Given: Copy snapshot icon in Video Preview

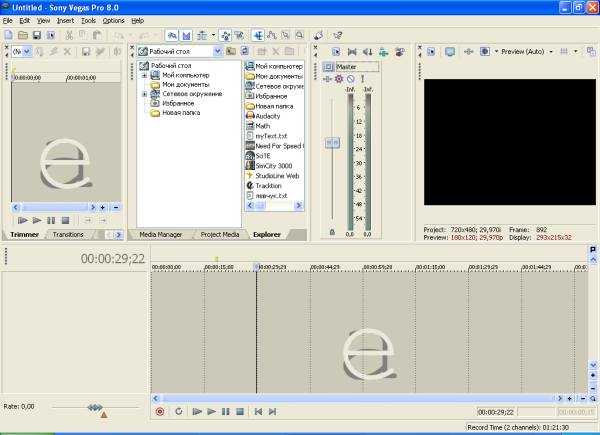Looking at the screenshot, I should 591,51.
